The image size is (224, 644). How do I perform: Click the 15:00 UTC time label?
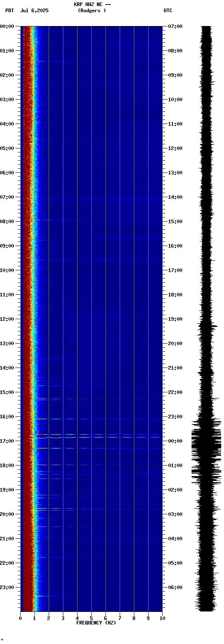click(175, 222)
